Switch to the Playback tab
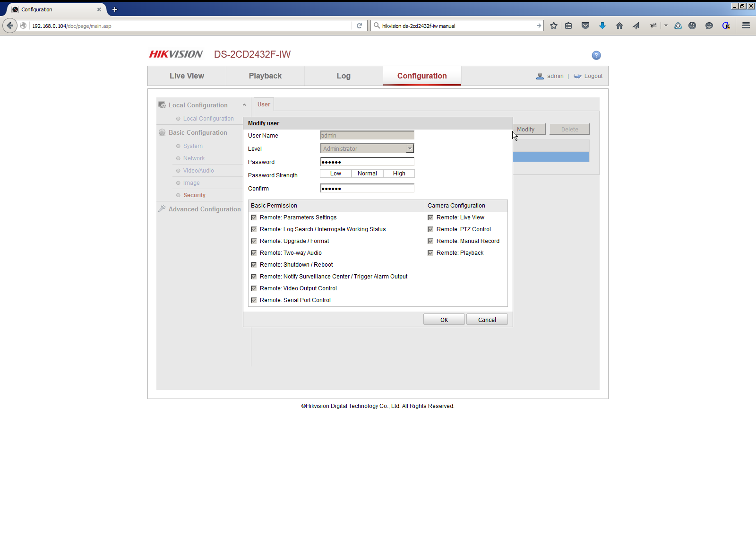This screenshot has width=756, height=556. (x=265, y=76)
